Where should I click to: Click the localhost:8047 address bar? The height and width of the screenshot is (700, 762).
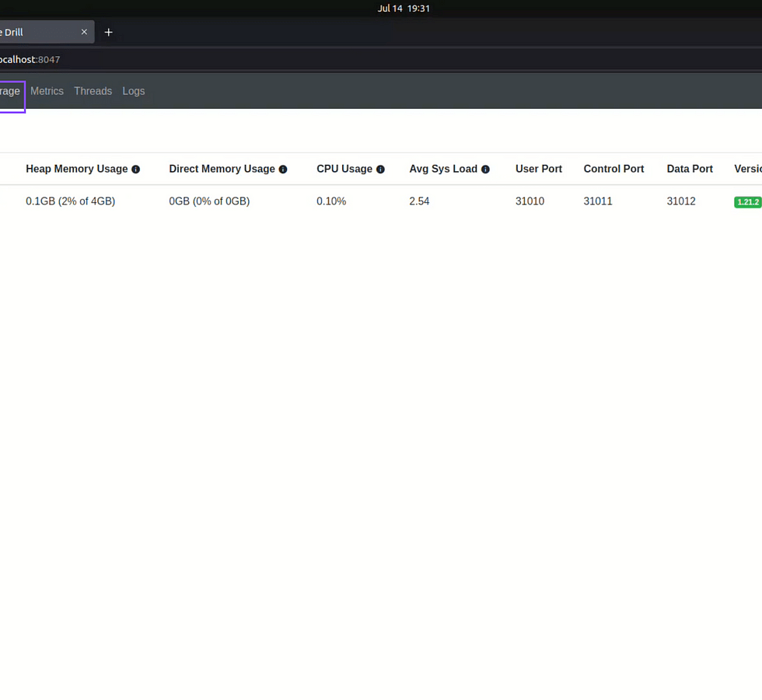(233, 59)
